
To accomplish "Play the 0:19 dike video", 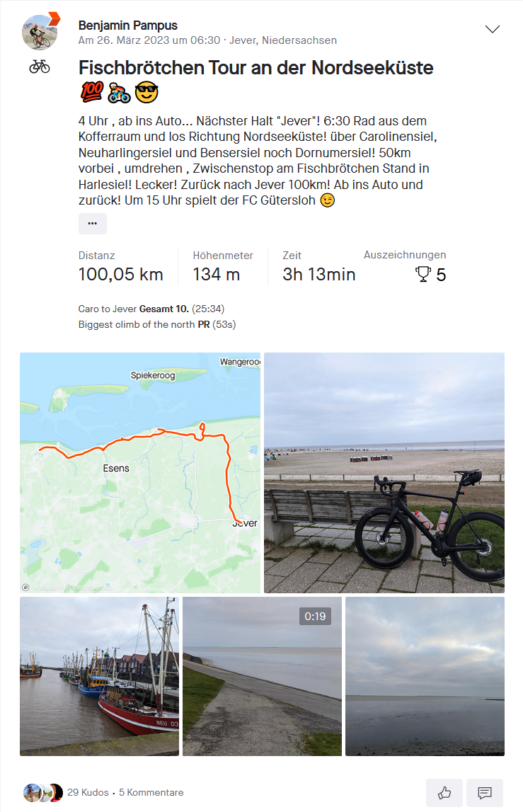I will click(x=262, y=676).
